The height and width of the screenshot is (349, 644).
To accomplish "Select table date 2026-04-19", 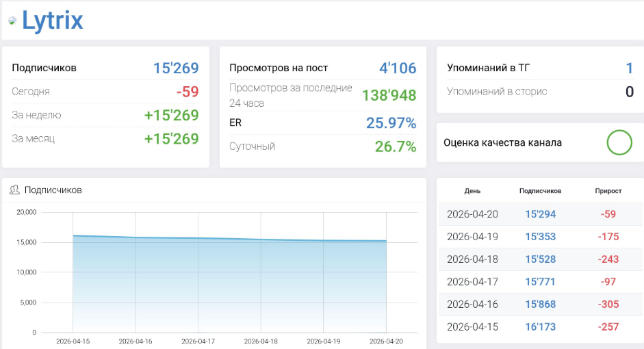I will (472, 237).
